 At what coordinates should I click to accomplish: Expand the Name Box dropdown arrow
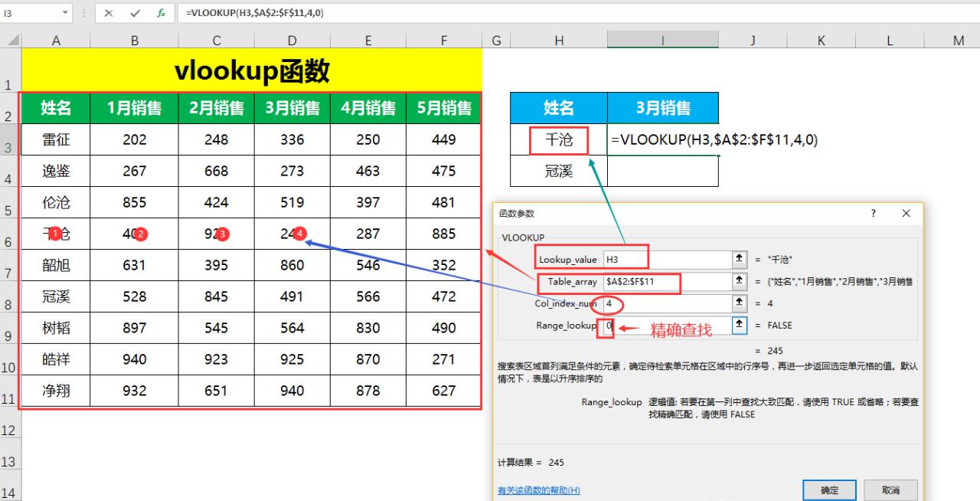click(64, 13)
